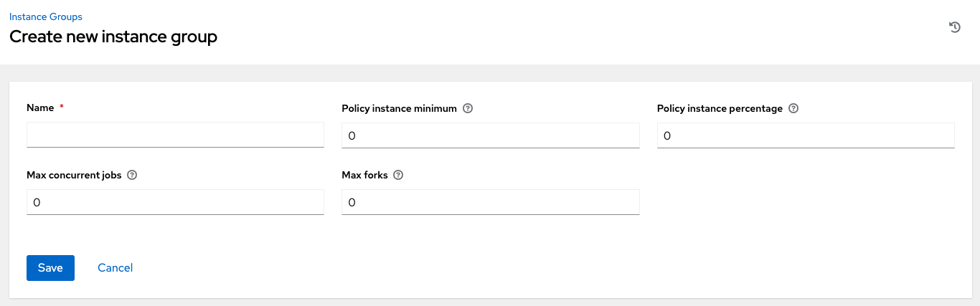The image size is (980, 306).
Task: Click the Policy instance percentage input
Action: (x=805, y=135)
